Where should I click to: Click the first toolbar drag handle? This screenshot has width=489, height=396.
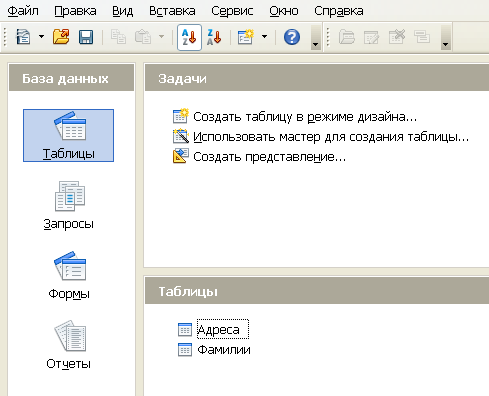coord(5,37)
